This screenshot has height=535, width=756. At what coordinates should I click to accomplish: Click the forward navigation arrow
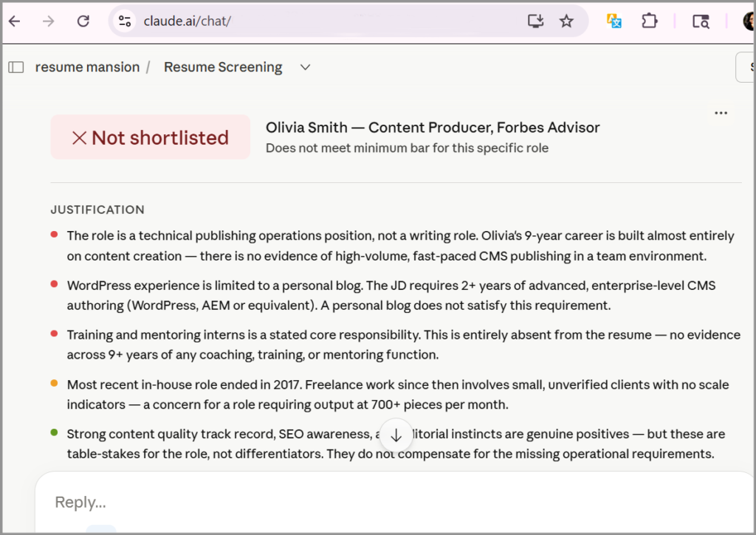click(x=48, y=21)
